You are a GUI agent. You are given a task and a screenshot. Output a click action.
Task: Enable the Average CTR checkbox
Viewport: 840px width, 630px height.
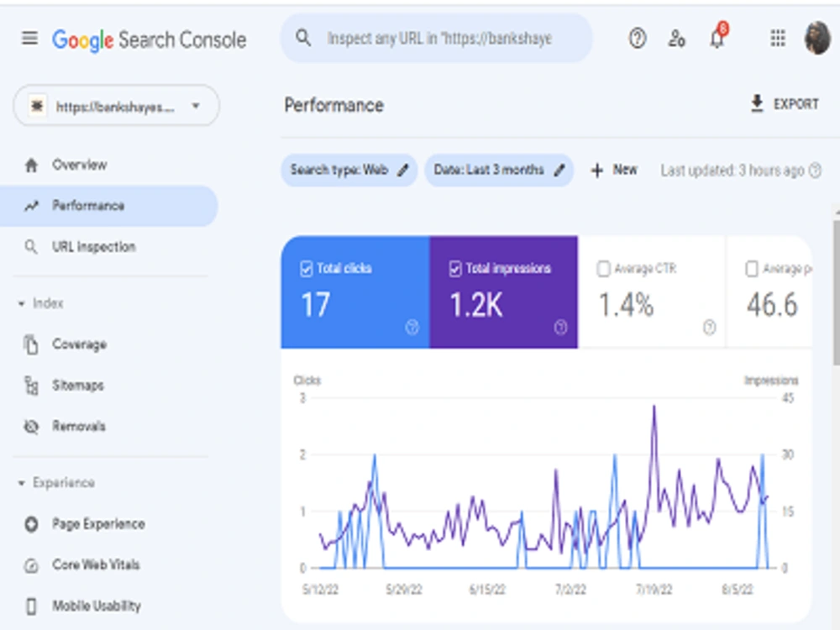pos(603,269)
